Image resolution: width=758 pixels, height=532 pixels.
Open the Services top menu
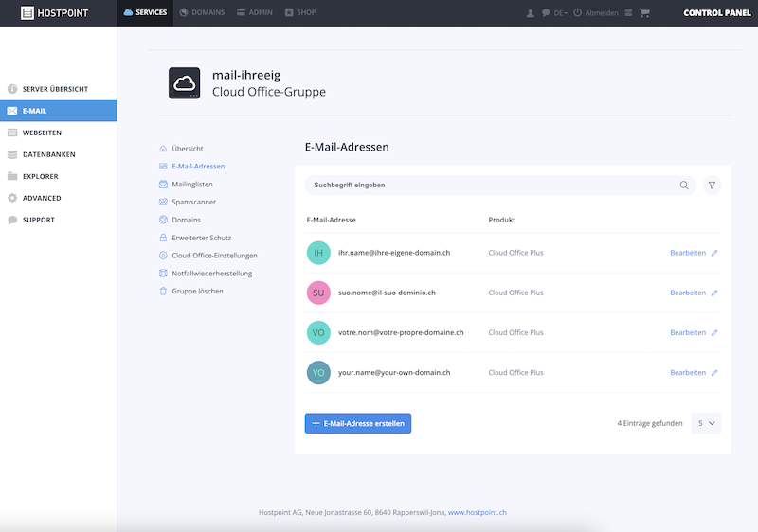pos(145,12)
